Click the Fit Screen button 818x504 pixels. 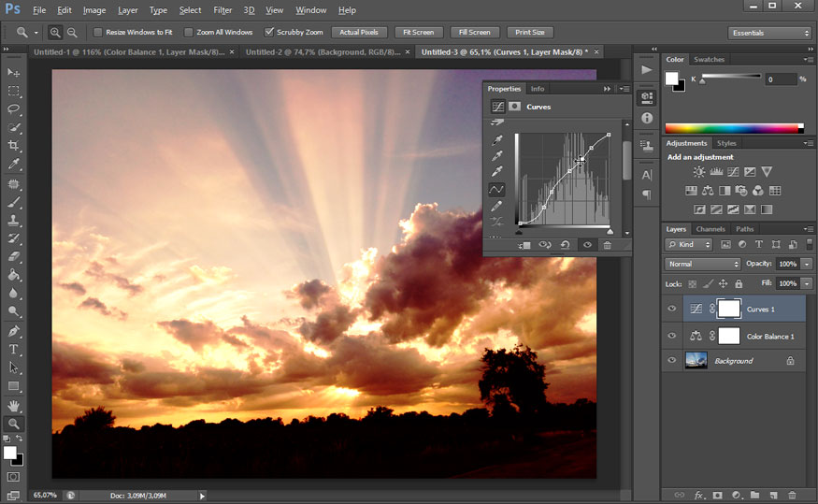[418, 32]
